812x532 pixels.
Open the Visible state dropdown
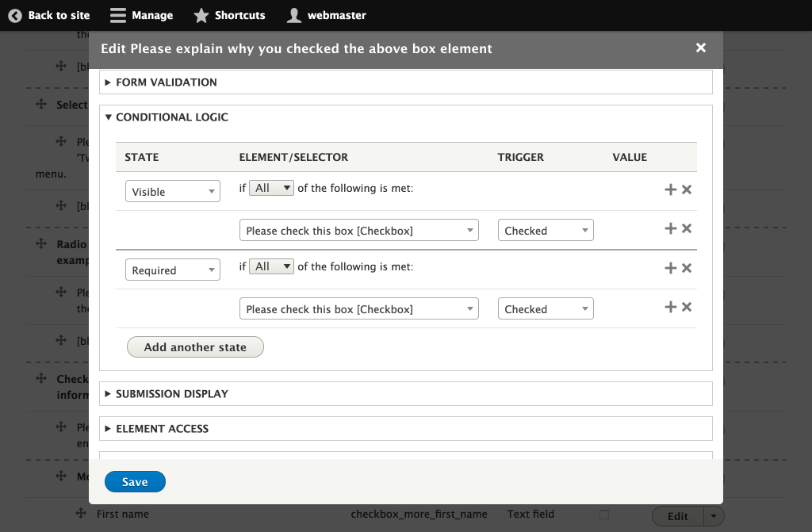click(x=172, y=191)
